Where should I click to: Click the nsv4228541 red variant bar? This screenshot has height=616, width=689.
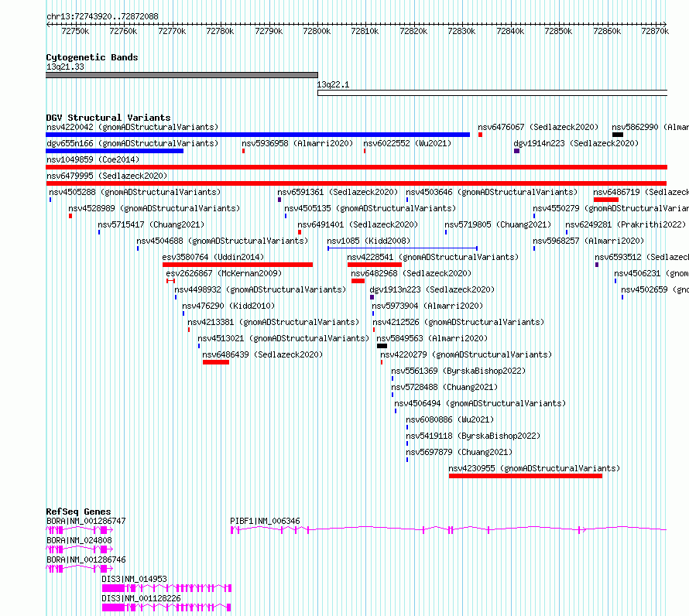tap(375, 265)
